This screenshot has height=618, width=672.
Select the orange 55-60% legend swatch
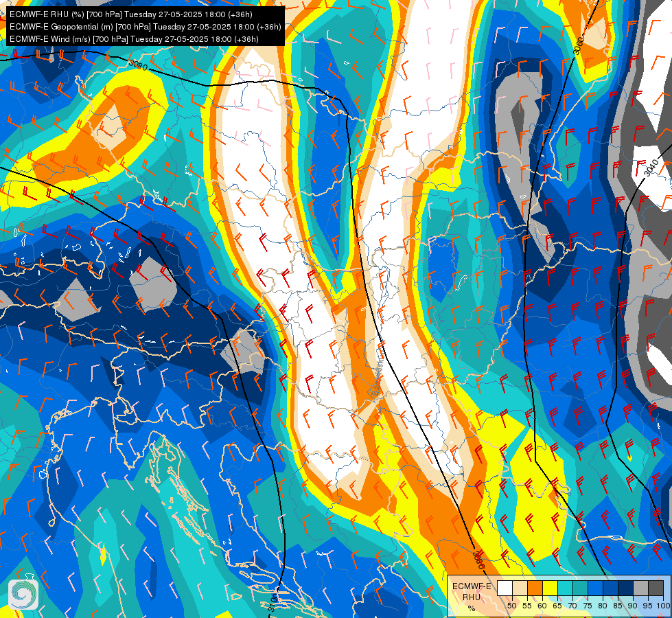click(x=535, y=588)
